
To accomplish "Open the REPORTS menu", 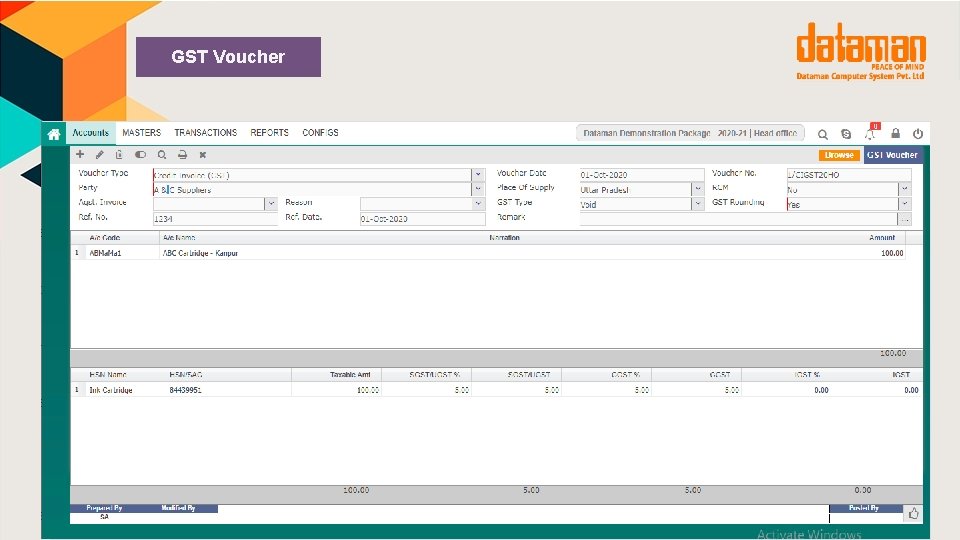I will pos(269,133).
